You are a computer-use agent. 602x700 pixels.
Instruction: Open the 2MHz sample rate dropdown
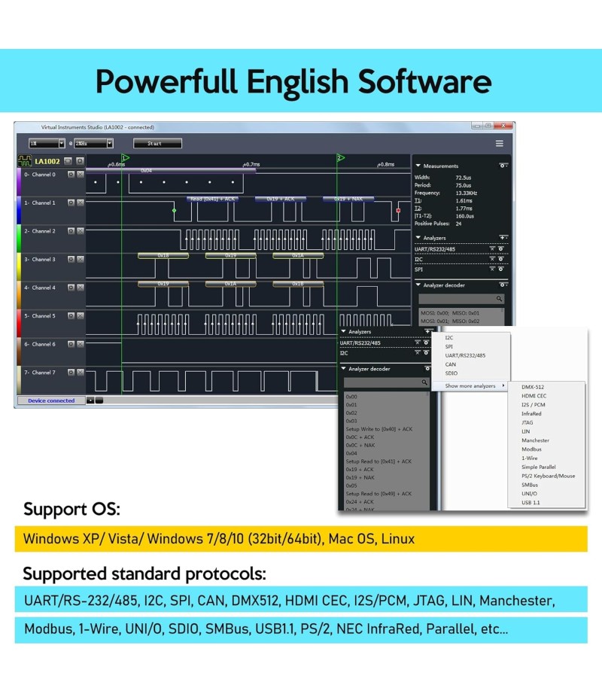point(110,143)
